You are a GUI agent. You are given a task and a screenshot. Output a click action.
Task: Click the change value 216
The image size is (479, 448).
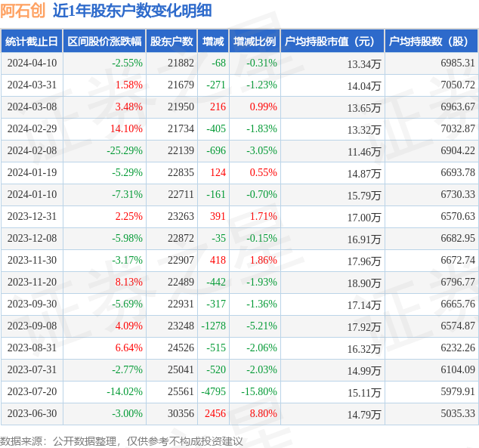click(218, 107)
